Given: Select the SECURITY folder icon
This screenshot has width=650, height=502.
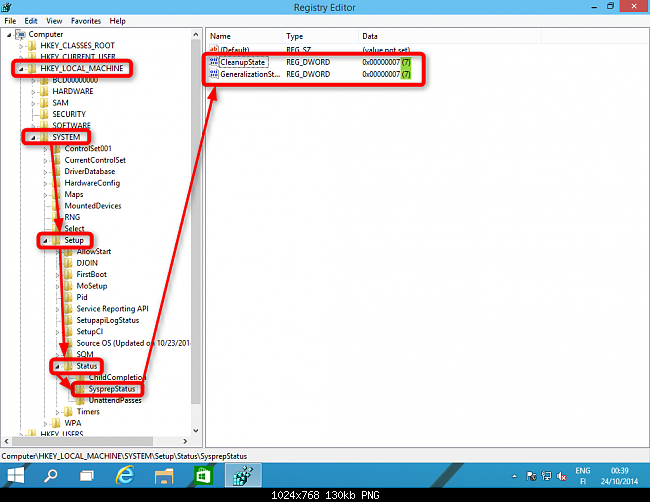Looking at the screenshot, I should (44, 114).
